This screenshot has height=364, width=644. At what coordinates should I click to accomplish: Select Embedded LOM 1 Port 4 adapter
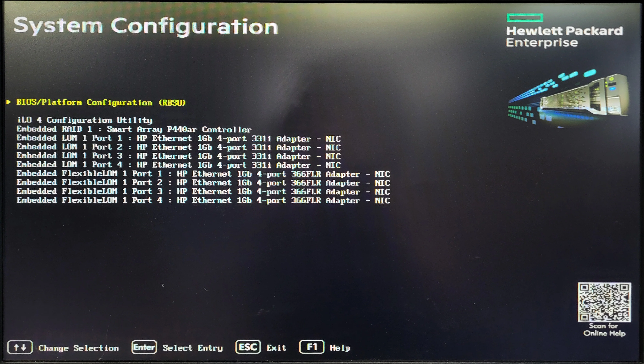point(179,165)
